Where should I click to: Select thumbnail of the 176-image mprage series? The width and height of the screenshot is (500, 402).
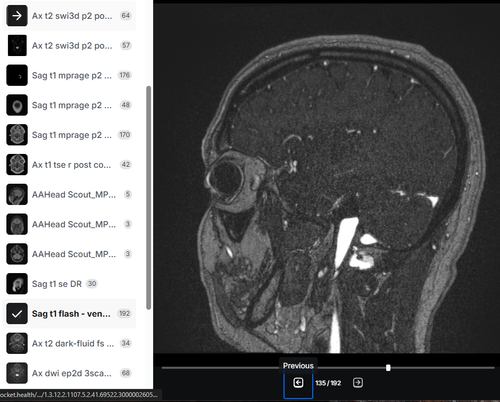click(17, 75)
